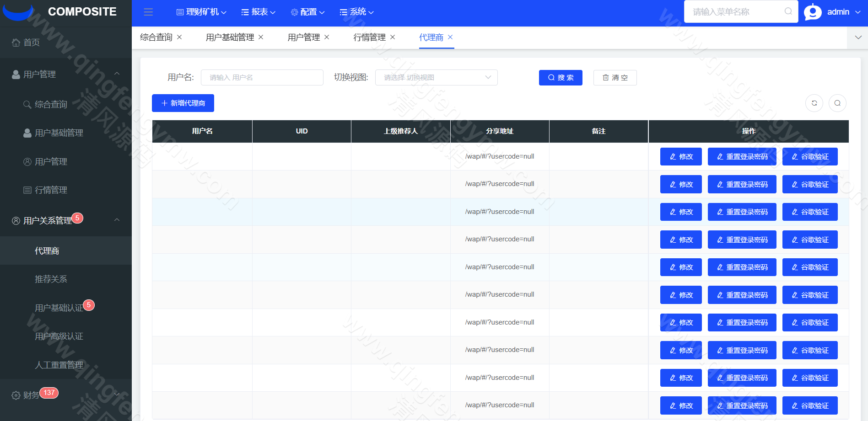Click the 新增代理商 button
868x421 pixels.
pyautogui.click(x=183, y=103)
